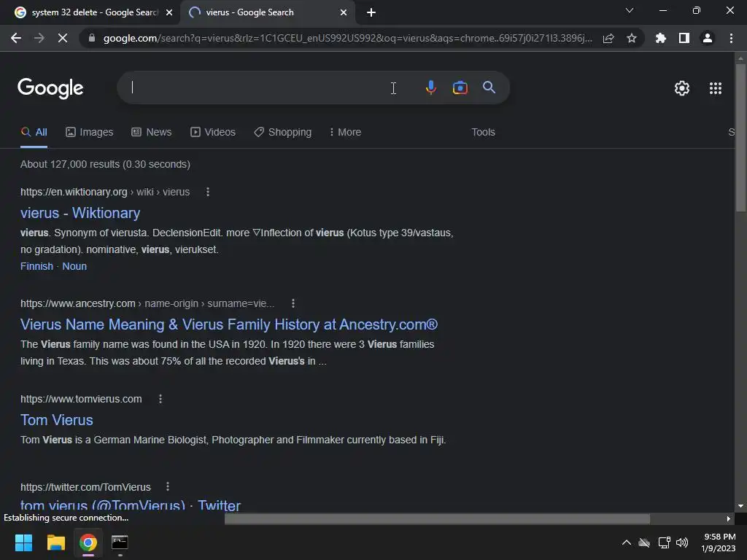Open options menu for tomvierus.com result

tap(160, 399)
